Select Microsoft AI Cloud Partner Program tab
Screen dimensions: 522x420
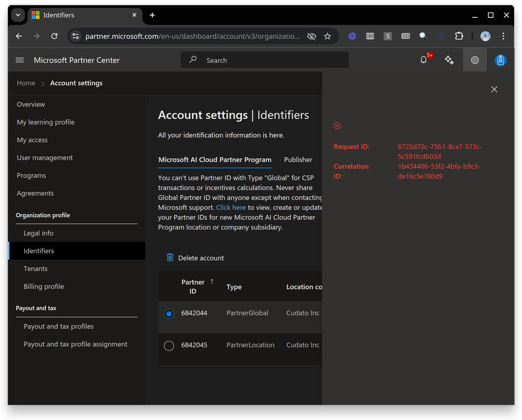click(x=215, y=160)
